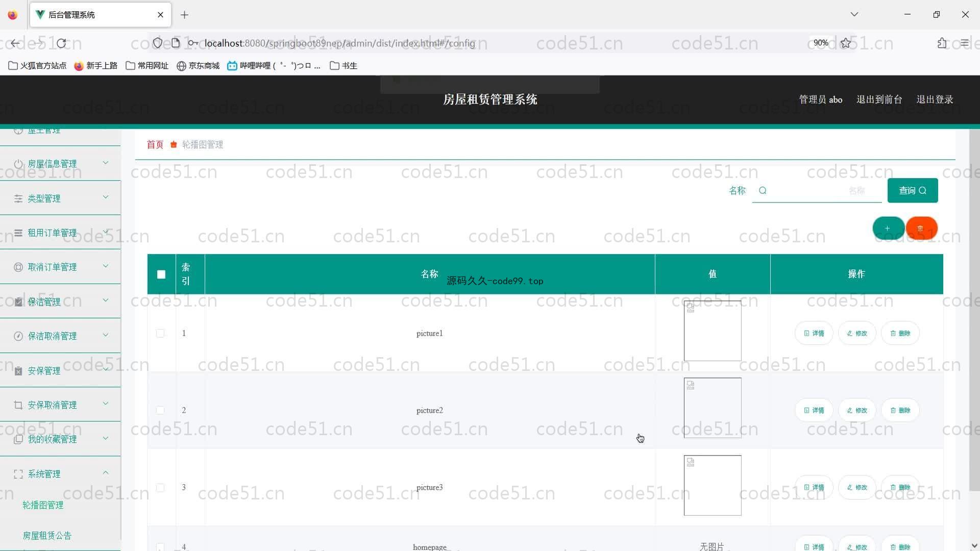The width and height of the screenshot is (980, 551).
Task: Expand the 类型管理 chevron
Action: pos(106,197)
